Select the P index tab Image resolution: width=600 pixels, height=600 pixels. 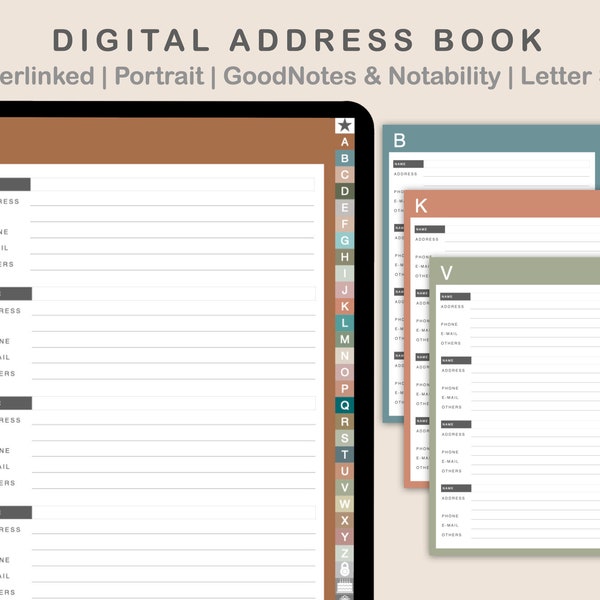[344, 389]
